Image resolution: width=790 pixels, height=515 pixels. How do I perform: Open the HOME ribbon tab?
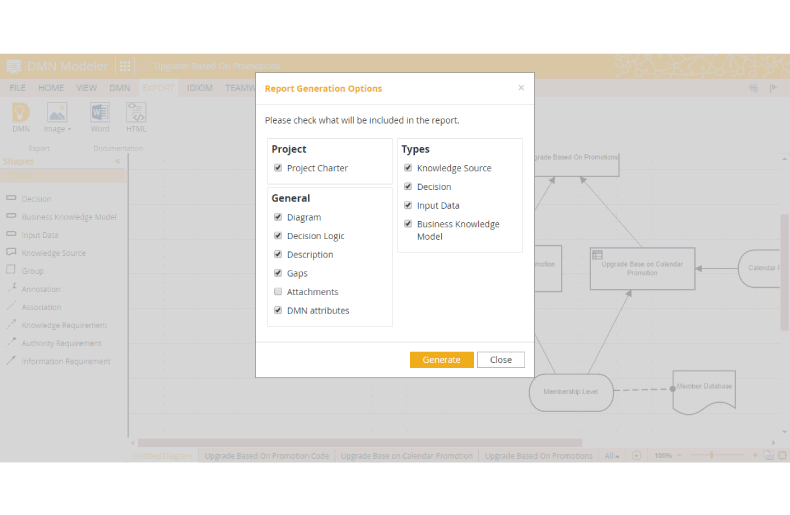coord(51,88)
